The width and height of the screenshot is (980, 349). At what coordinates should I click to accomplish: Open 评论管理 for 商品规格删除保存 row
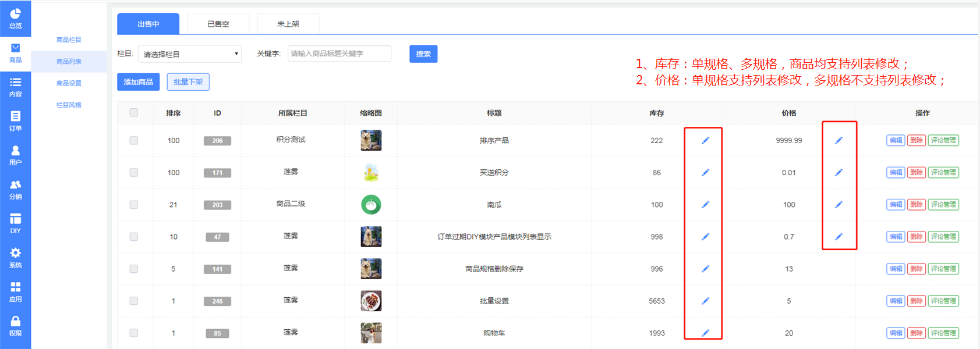tap(943, 269)
